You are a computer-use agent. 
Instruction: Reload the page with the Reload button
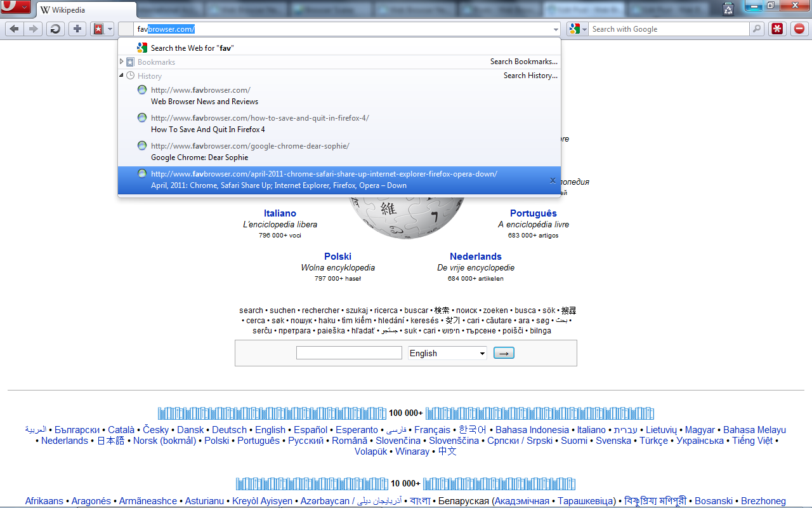[x=55, y=29]
